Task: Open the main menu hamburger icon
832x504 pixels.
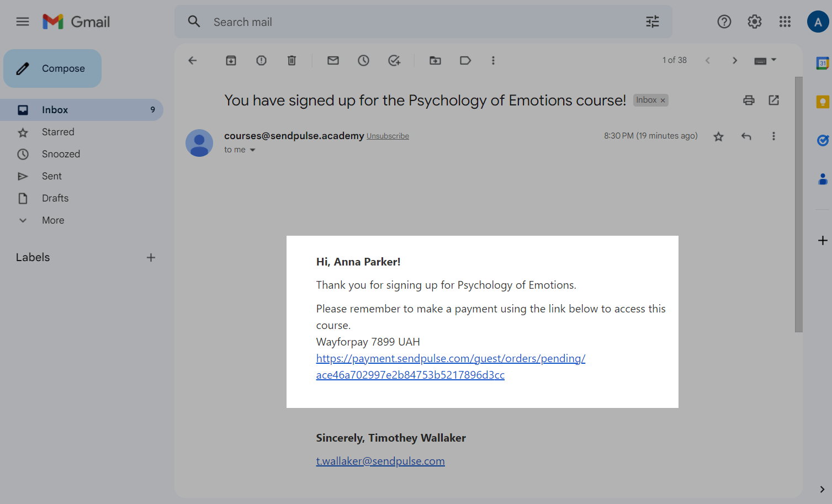Action: 23,22
